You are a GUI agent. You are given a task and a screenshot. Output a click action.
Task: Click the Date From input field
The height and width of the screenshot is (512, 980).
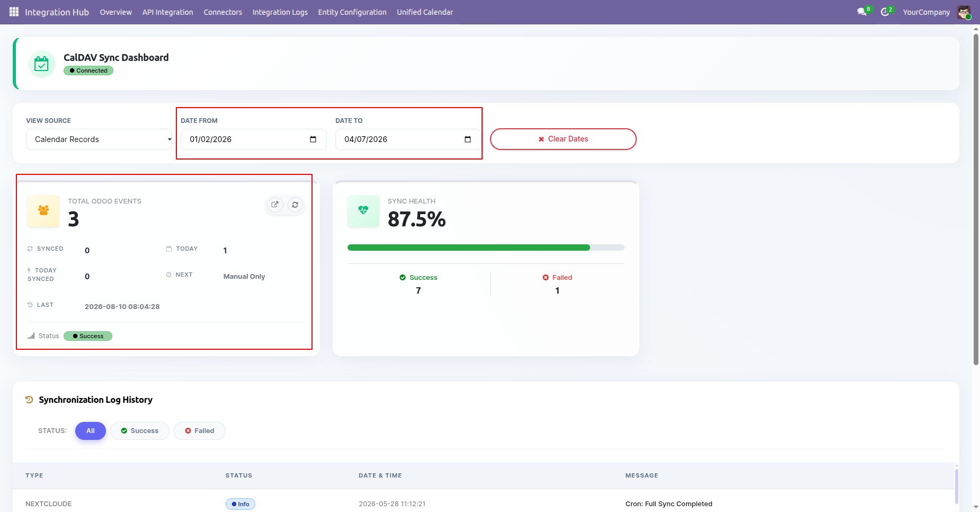(x=254, y=139)
